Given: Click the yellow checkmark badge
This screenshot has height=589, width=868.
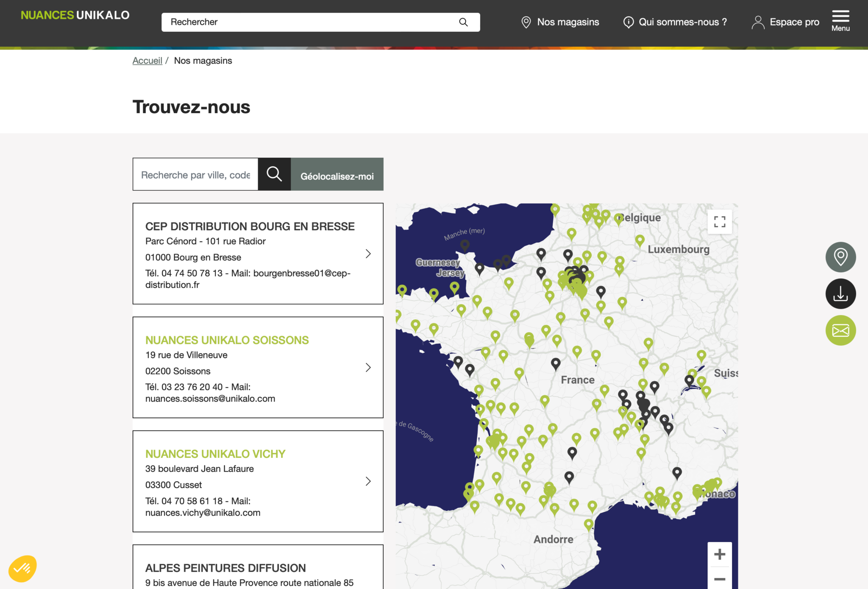Looking at the screenshot, I should click(x=22, y=568).
